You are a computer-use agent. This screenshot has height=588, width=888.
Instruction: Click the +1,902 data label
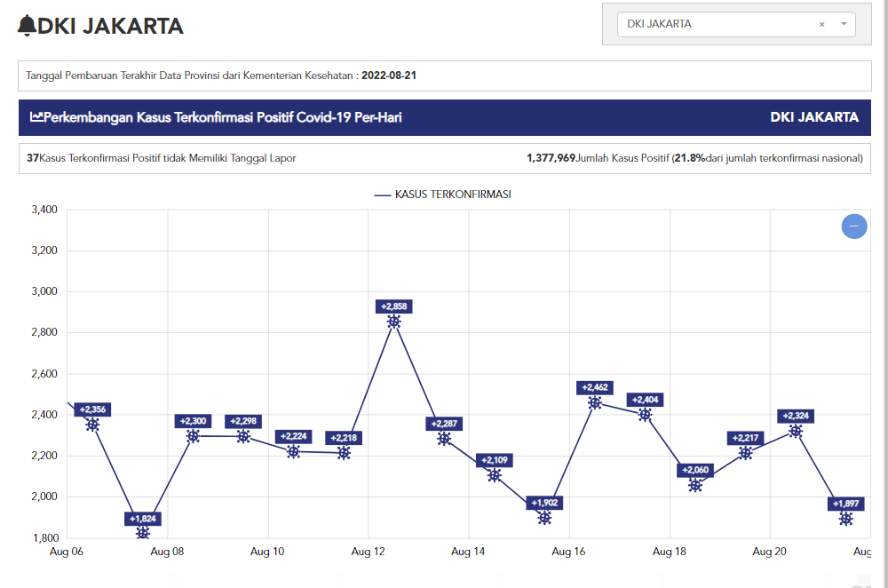(544, 503)
